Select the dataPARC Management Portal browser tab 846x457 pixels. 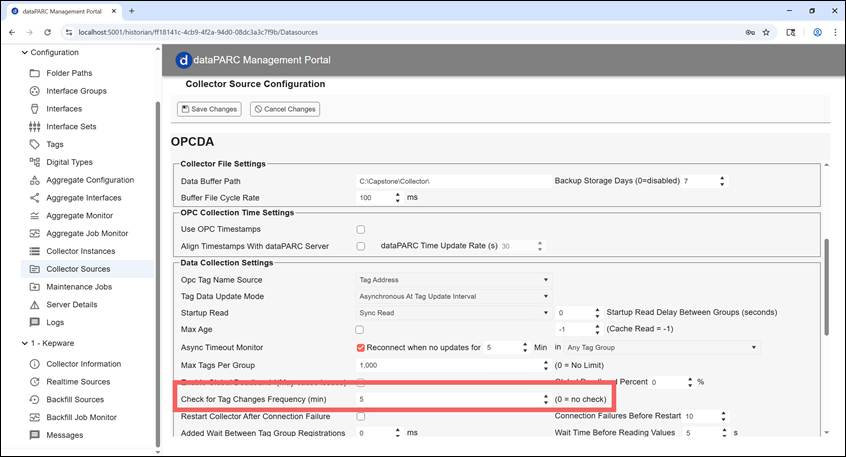62,11
